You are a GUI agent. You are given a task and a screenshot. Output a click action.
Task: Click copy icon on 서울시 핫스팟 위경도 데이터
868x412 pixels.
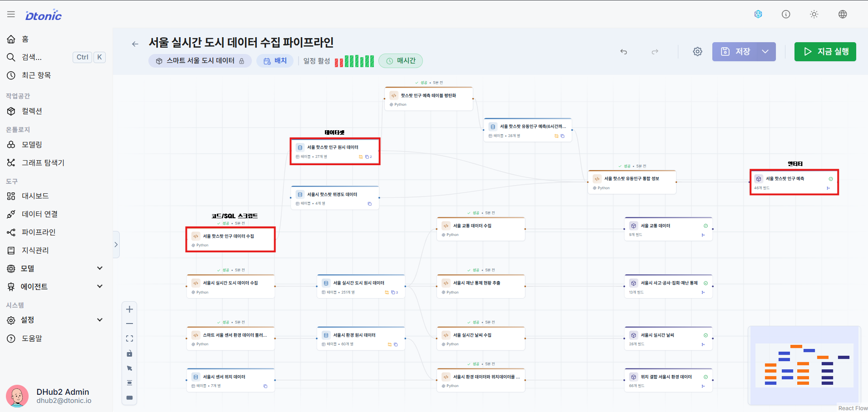pyautogui.click(x=369, y=204)
